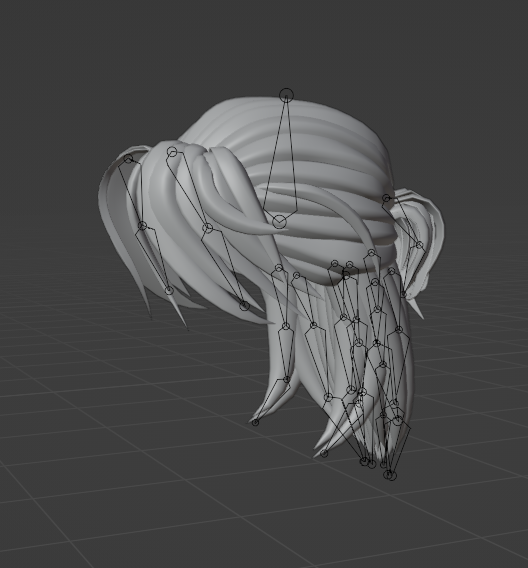This screenshot has height=568, width=528.
Task: Click the tip joint of the tall crown bone
Action: [286, 95]
